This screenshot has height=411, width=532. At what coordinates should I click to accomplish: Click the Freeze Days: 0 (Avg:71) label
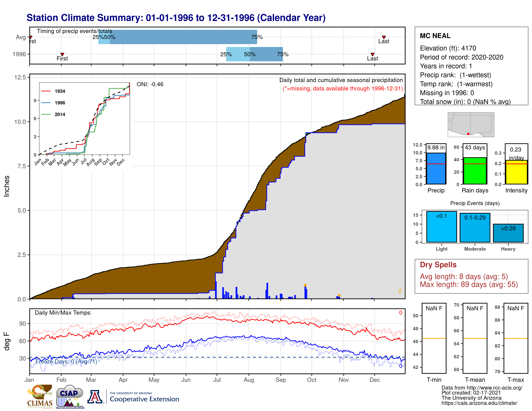[66, 362]
